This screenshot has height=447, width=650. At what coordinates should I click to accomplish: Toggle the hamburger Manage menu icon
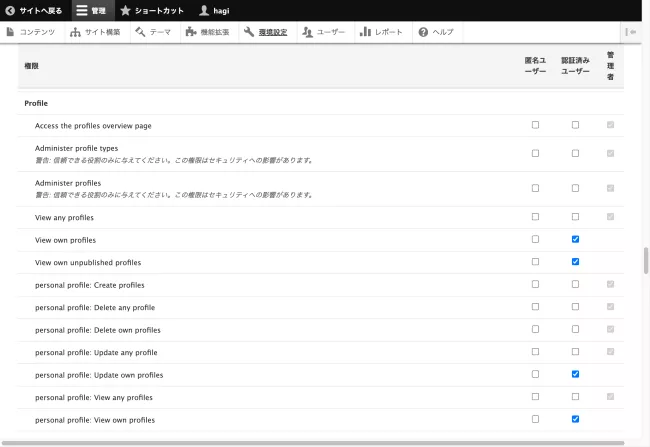[81, 10]
